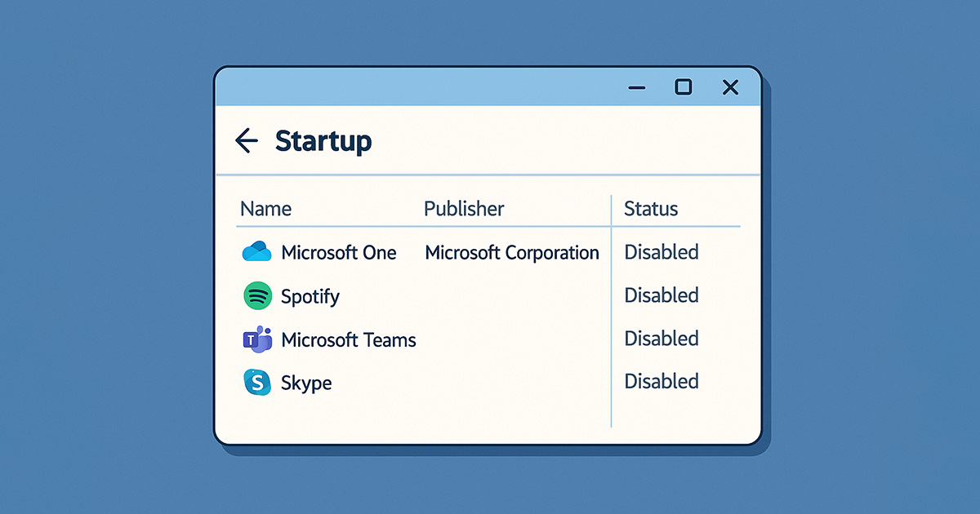Click the Microsoft Corporation publisher cell
The height and width of the screenshot is (514, 980).
click(512, 253)
